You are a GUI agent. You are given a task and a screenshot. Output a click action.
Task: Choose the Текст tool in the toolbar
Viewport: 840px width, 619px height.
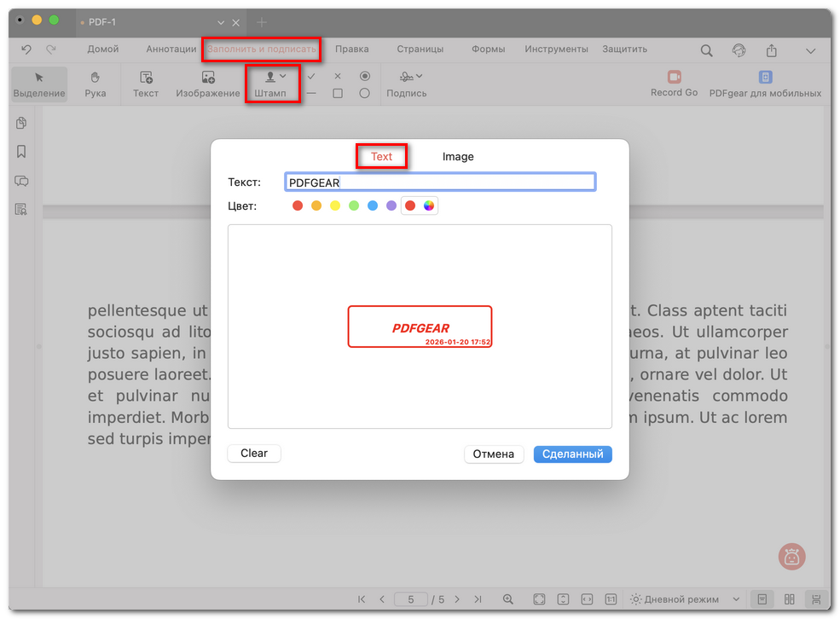(x=146, y=84)
